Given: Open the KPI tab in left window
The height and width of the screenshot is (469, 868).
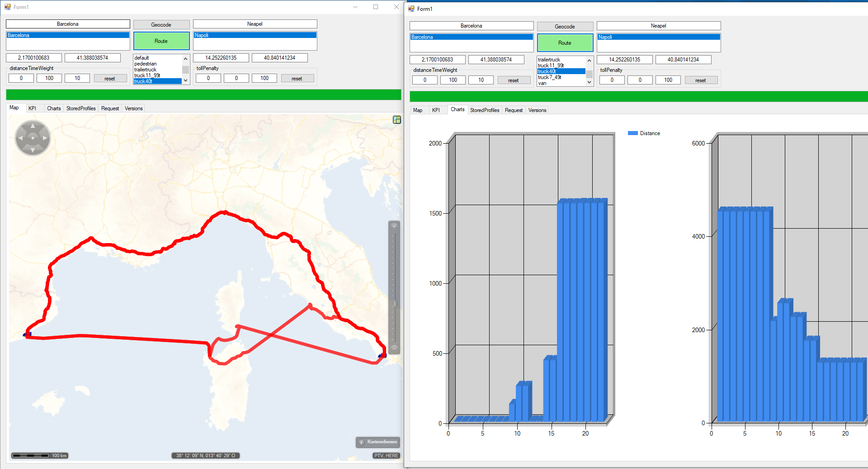Looking at the screenshot, I should (32, 108).
